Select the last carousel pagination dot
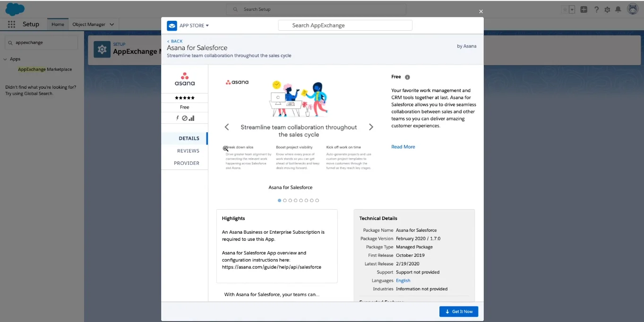This screenshot has width=644, height=322. 317,201
